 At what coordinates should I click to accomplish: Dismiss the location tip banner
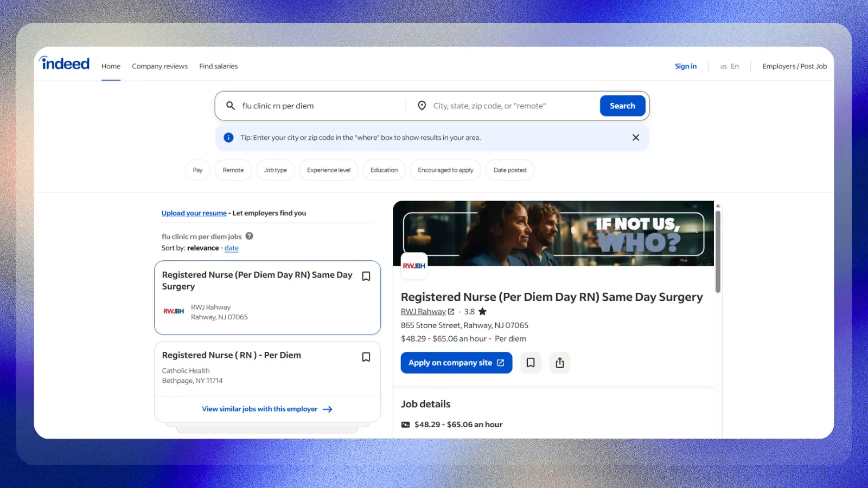(636, 138)
